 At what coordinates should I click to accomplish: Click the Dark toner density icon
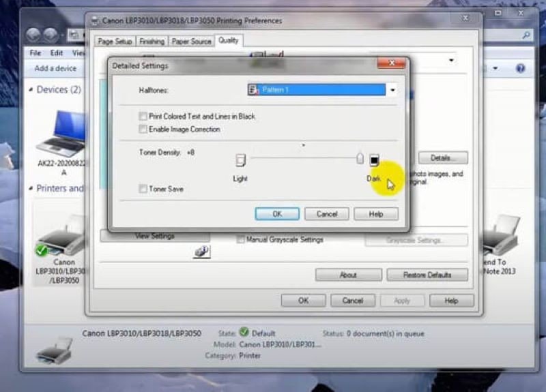[374, 160]
